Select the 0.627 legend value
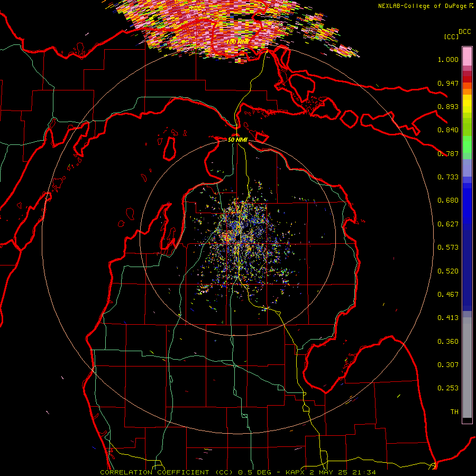Screen dimensions: 476x476 tap(448, 224)
